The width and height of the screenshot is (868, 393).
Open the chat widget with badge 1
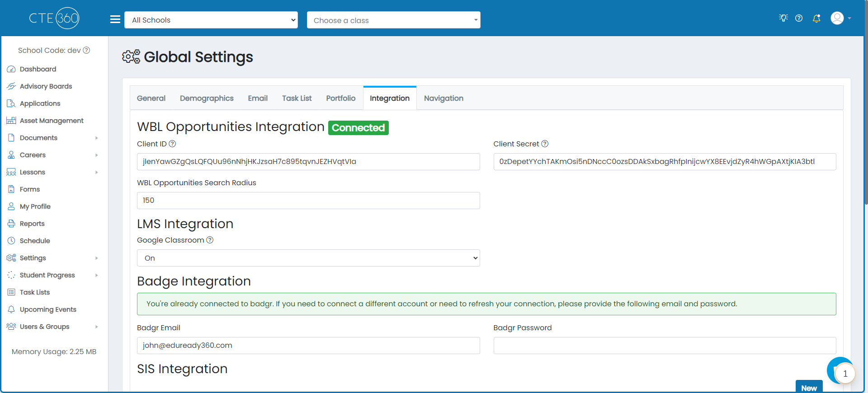[x=841, y=371]
